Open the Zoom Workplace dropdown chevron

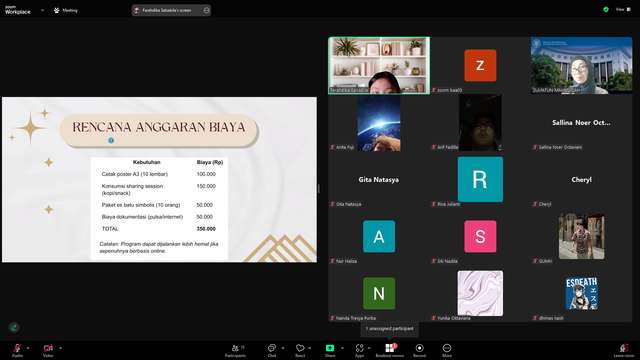[x=42, y=10]
